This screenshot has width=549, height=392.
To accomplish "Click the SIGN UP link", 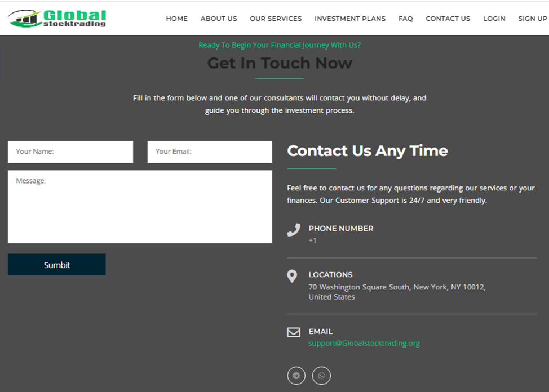I will pos(533,19).
